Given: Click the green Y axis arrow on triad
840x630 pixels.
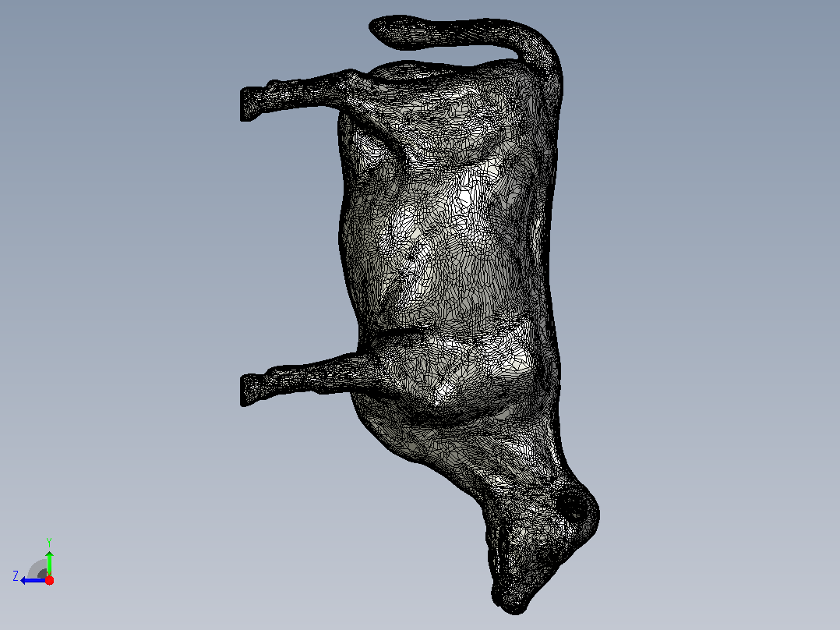Looking at the screenshot, I should point(49,562).
